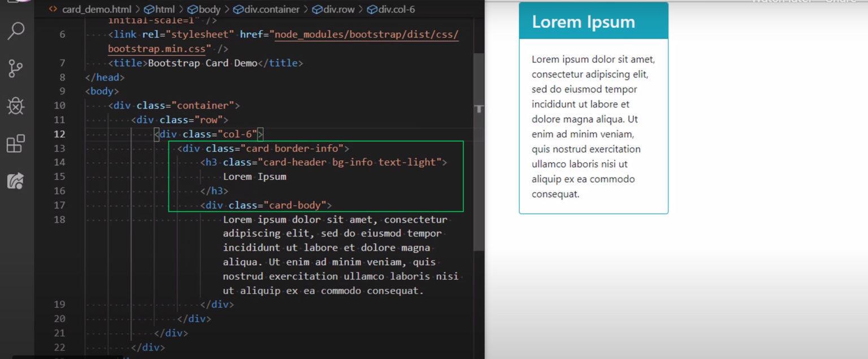The height and width of the screenshot is (359, 868).
Task: Click line number 13 in the gutter
Action: pos(59,148)
